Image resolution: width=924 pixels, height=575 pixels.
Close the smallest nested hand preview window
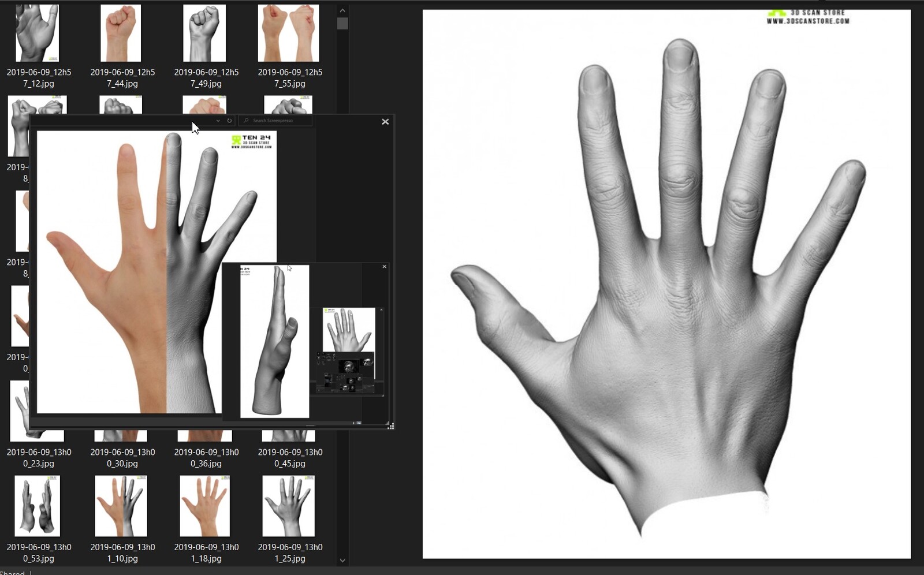(x=381, y=310)
